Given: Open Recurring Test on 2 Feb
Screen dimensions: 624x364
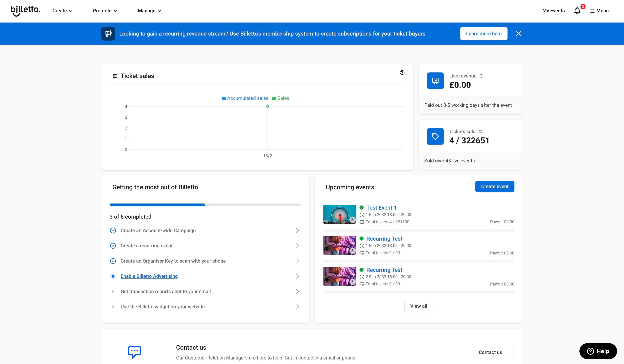Looking at the screenshot, I should point(384,270).
